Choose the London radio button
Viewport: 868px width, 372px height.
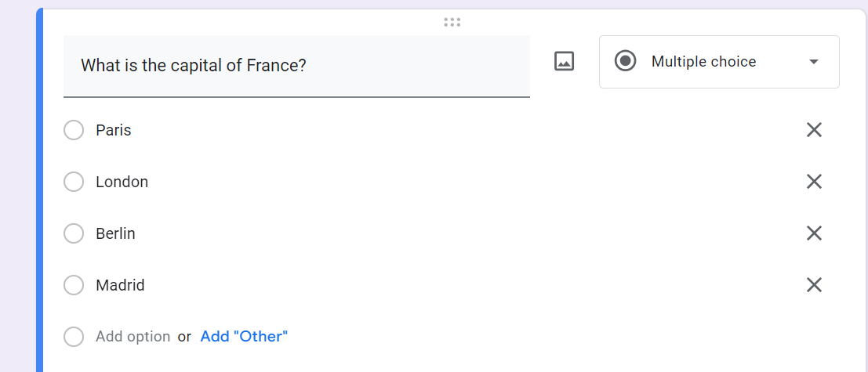coord(74,182)
